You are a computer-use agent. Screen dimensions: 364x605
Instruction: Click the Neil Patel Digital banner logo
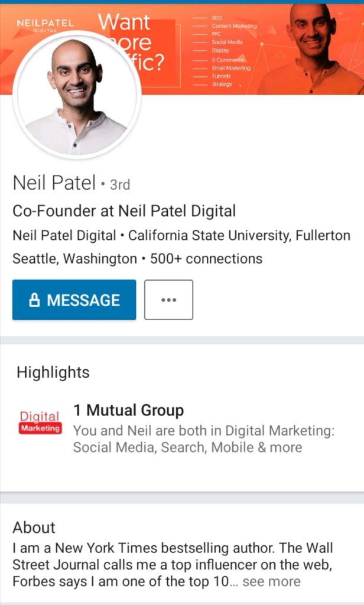tap(45, 24)
